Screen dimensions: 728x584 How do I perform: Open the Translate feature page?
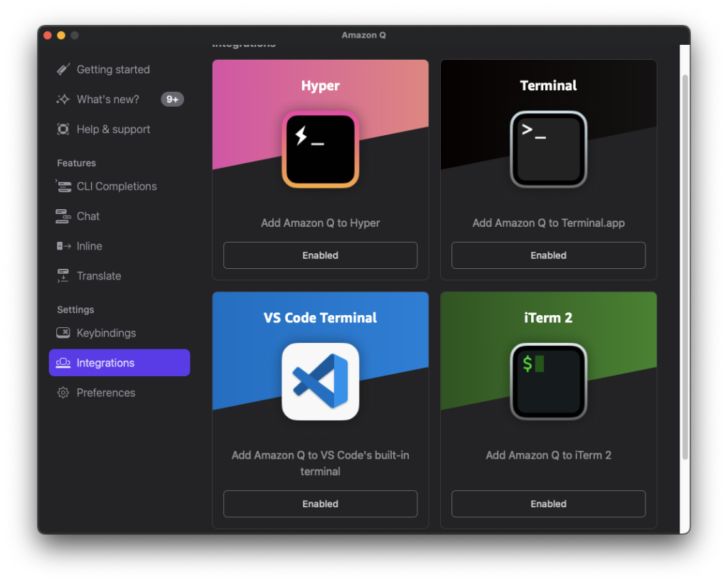(x=99, y=276)
